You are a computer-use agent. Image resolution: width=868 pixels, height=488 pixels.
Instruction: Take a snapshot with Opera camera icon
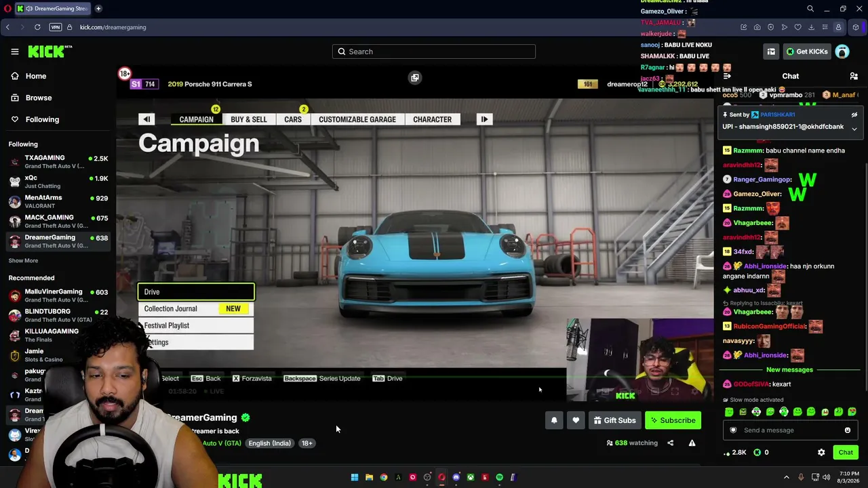pos(757,27)
